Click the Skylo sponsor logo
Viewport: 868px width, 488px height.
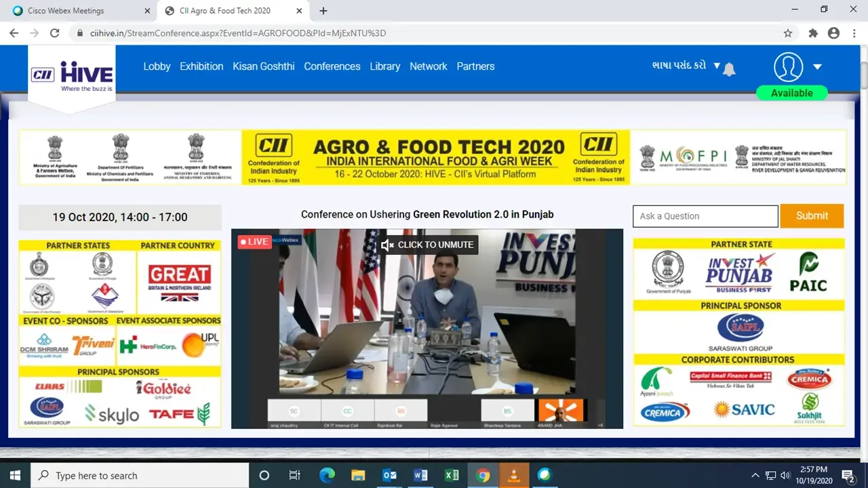(x=112, y=414)
